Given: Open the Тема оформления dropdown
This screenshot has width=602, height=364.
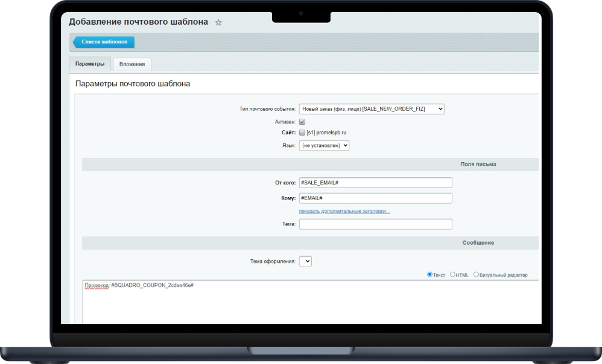Looking at the screenshot, I should tap(305, 262).
